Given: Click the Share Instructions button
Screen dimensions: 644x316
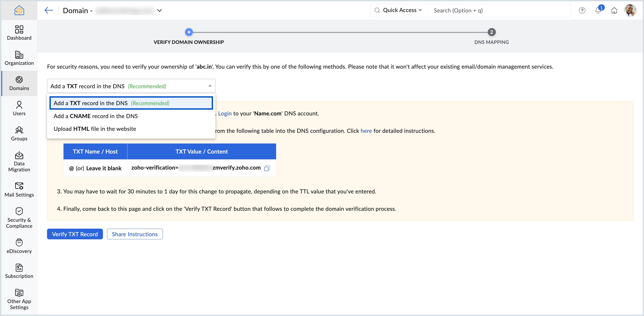Looking at the screenshot, I should tap(135, 234).
